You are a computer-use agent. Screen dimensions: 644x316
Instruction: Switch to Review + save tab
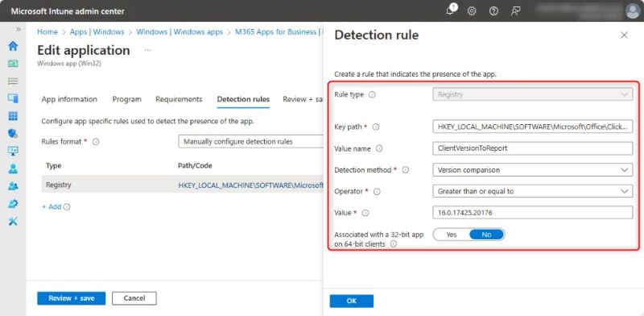[x=303, y=99]
